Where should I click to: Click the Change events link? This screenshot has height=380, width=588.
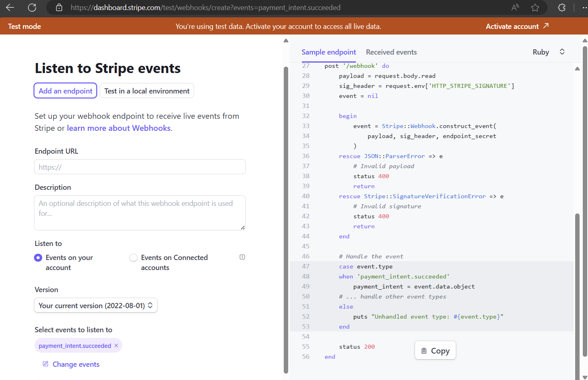pos(76,364)
